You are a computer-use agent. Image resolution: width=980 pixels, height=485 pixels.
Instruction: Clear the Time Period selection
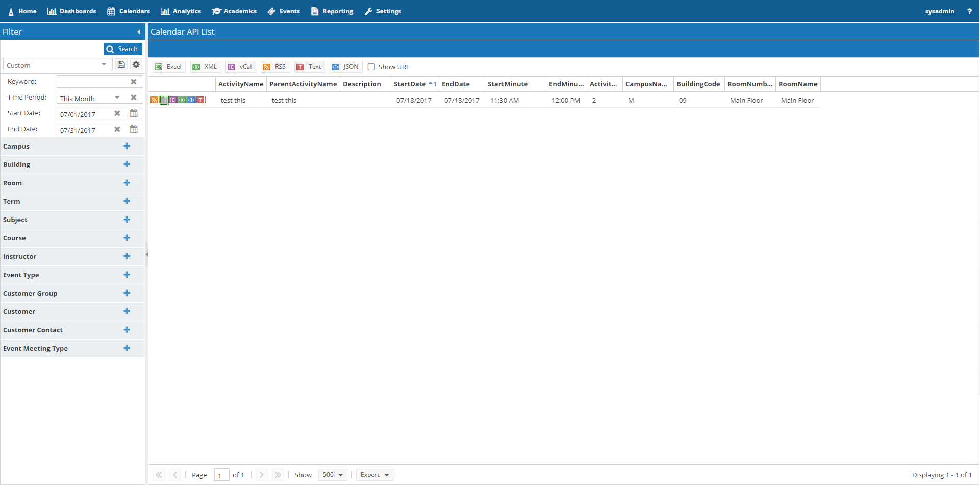click(x=134, y=98)
